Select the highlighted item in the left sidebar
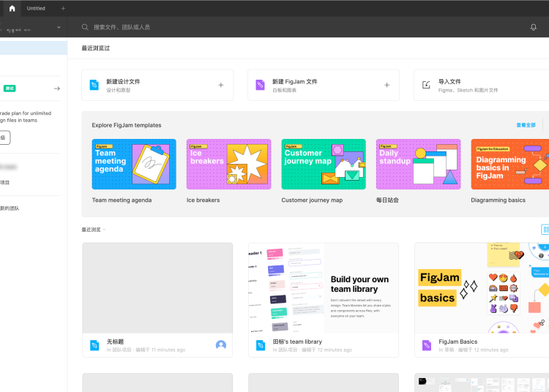Viewport: 549px width, 392px height. [x=33, y=48]
